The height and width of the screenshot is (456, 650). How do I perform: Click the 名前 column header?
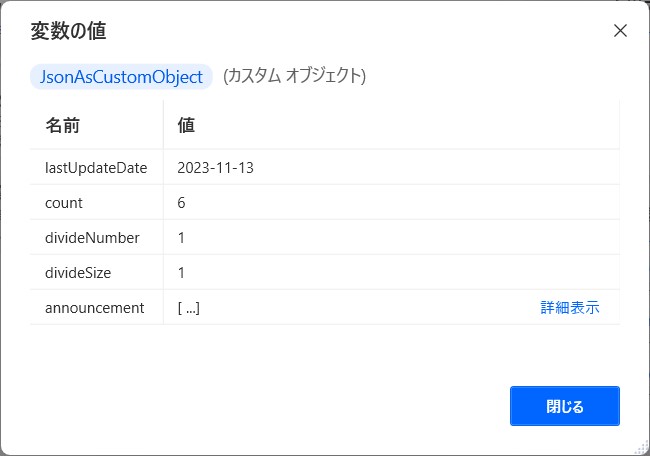tap(63, 125)
